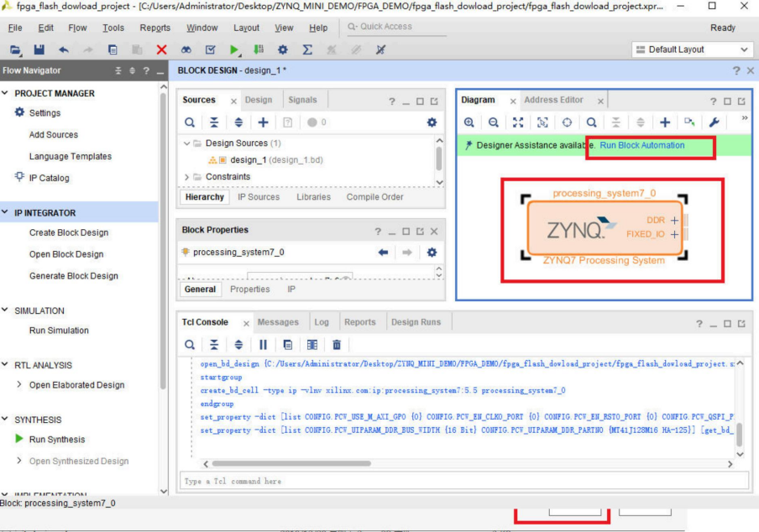Click the Save icon in the main toolbar
The width and height of the screenshot is (759, 532).
[39, 50]
